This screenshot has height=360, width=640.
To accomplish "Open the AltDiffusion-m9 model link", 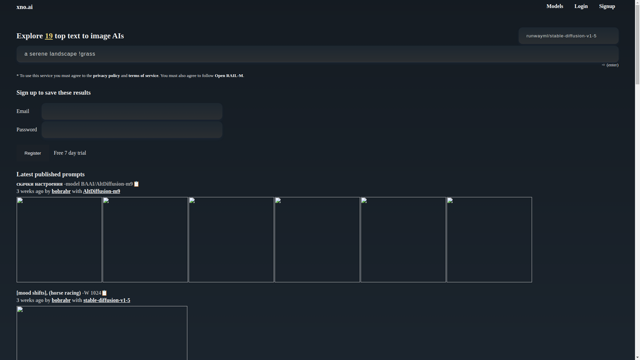I will (x=101, y=191).
